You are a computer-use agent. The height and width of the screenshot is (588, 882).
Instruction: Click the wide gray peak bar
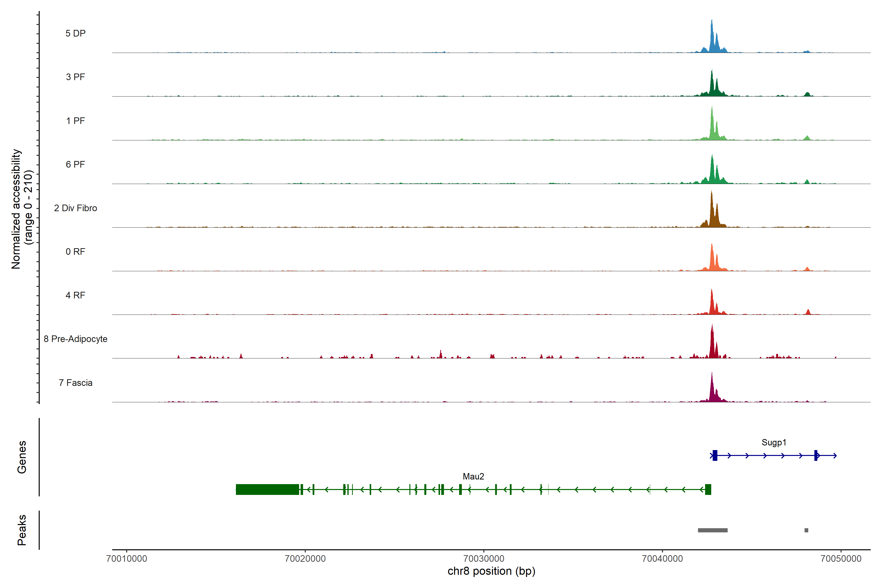712,530
